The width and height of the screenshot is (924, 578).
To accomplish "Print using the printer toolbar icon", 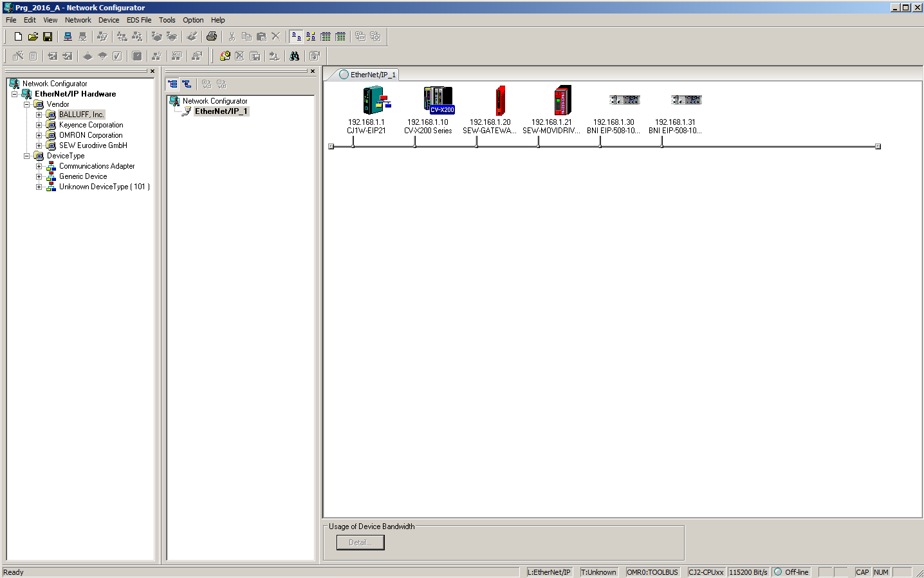I will [212, 37].
